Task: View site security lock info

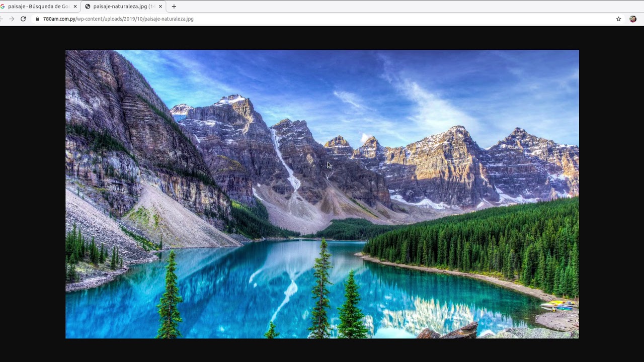Action: pos(37,19)
